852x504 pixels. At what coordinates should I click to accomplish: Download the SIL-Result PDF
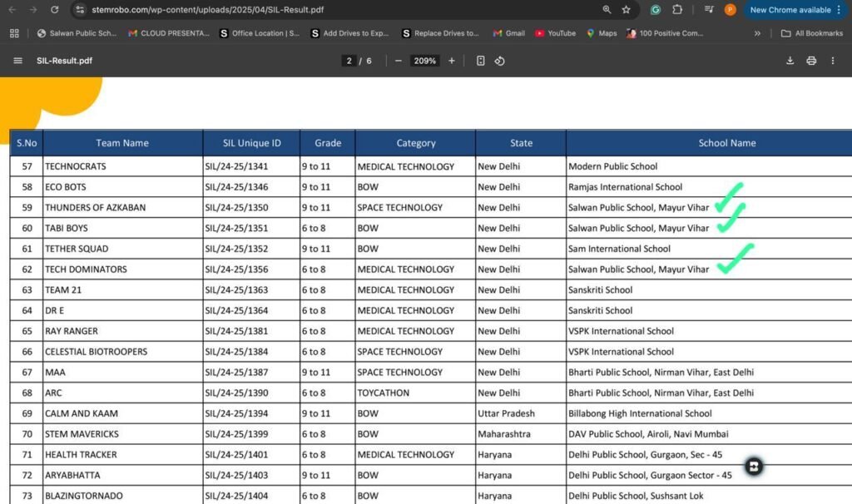pos(790,60)
